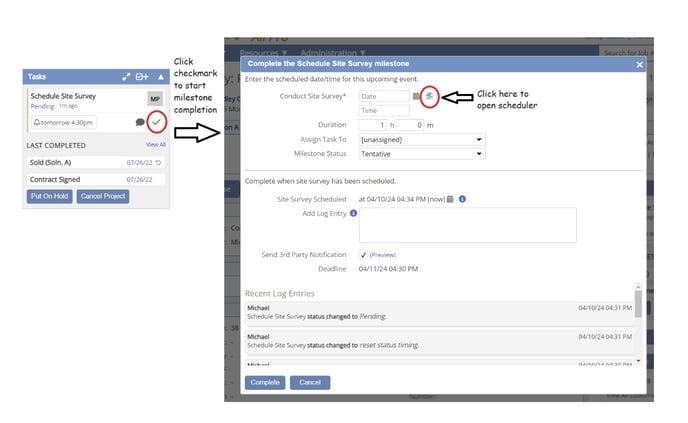Open the Preview link for notification
The height and width of the screenshot is (423, 688).
click(x=383, y=255)
